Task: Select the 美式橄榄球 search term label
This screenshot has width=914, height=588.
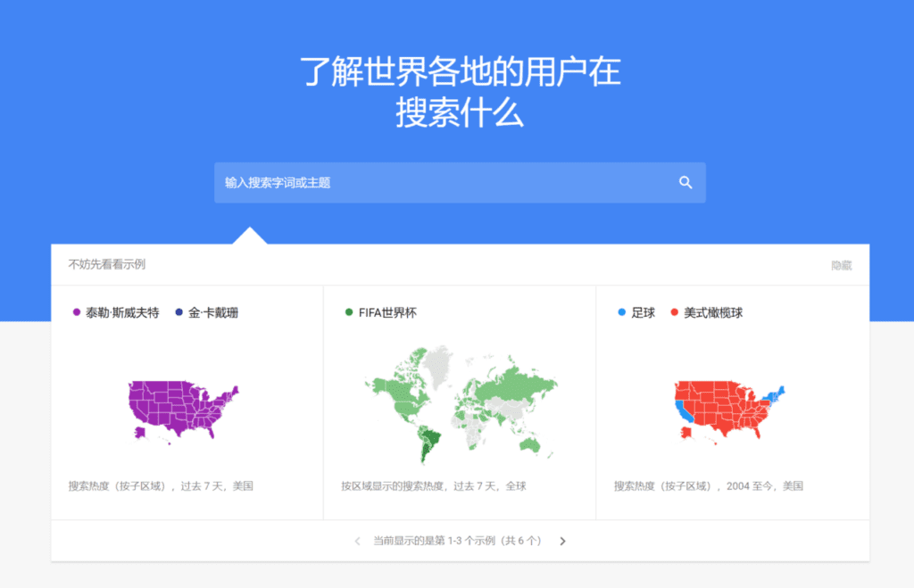Action: pos(713,313)
